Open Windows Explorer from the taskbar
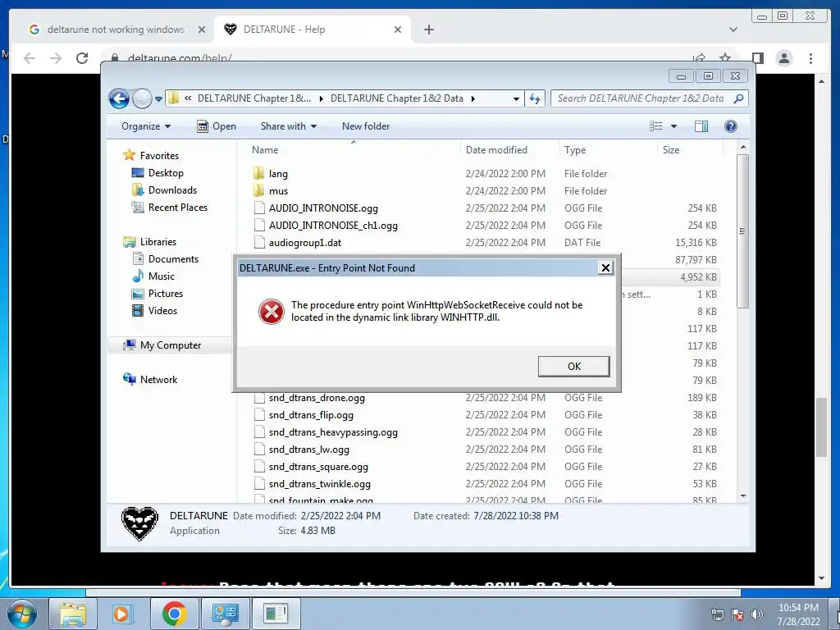840x630 pixels. [x=73, y=614]
